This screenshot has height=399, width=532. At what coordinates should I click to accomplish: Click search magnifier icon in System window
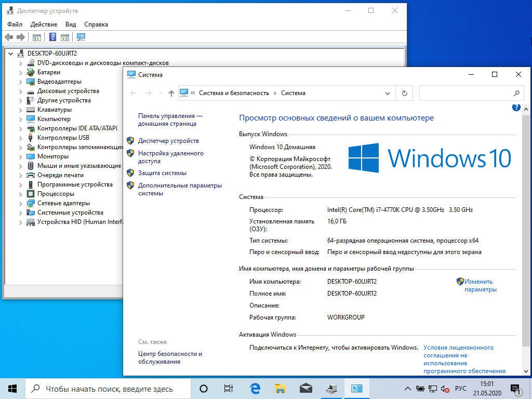pos(516,93)
